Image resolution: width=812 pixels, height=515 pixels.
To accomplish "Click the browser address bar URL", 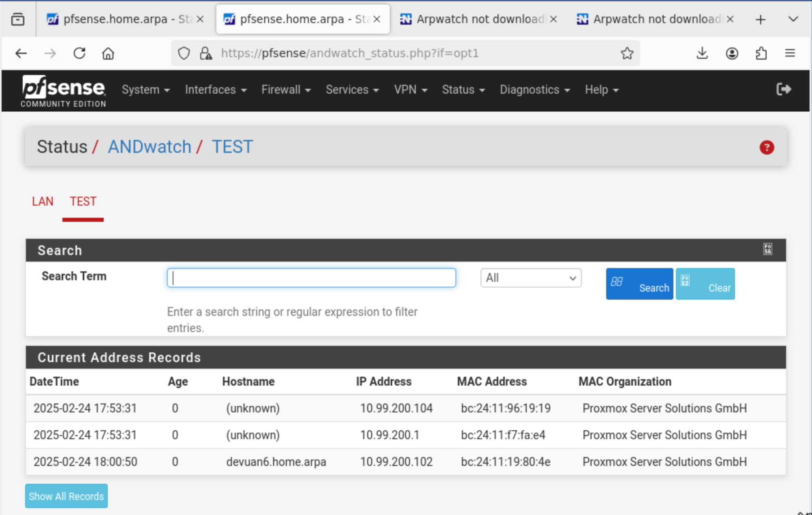I will (350, 53).
